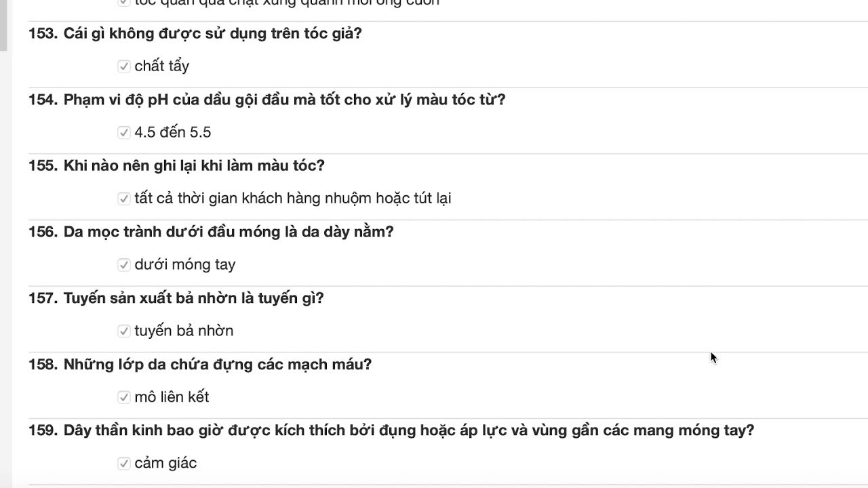Click question 157 about tuyến sản xuất bả nhờn
868x488 pixels.
176,299
